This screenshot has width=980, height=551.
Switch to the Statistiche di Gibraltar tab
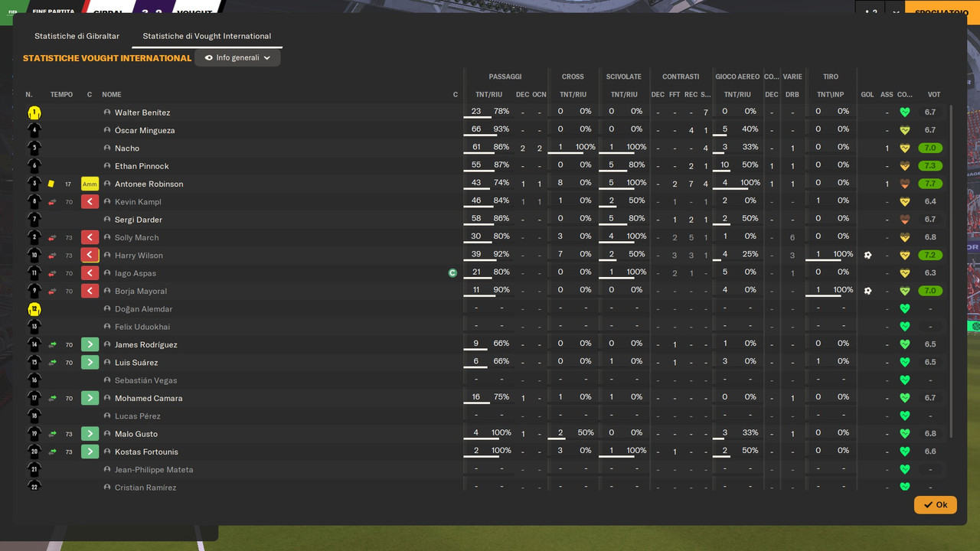pos(77,36)
